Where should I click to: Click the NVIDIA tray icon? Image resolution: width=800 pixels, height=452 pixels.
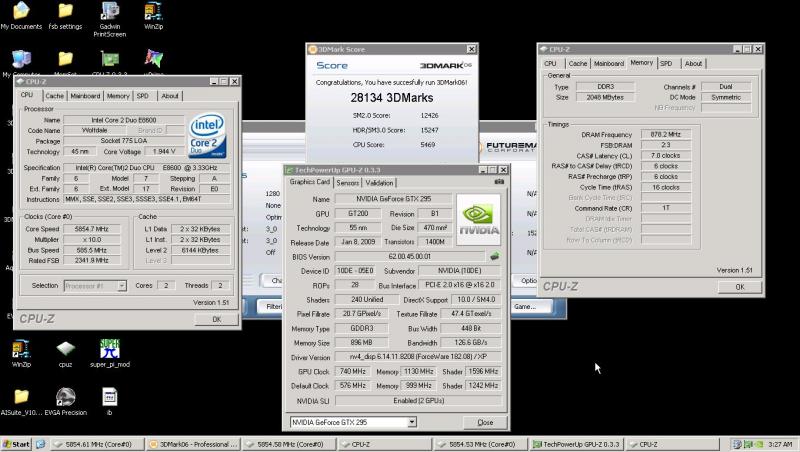point(759,444)
